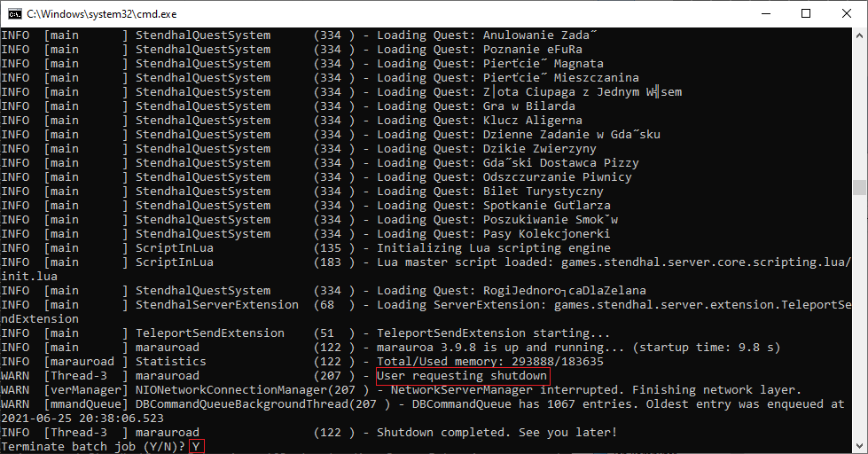Maximize the cmd.exe window
The height and width of the screenshot is (454, 868).
pyautogui.click(x=805, y=14)
